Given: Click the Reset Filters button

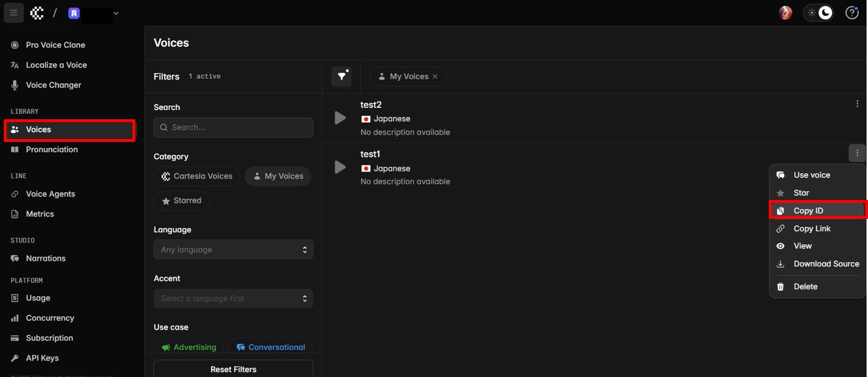Looking at the screenshot, I should point(233,369).
